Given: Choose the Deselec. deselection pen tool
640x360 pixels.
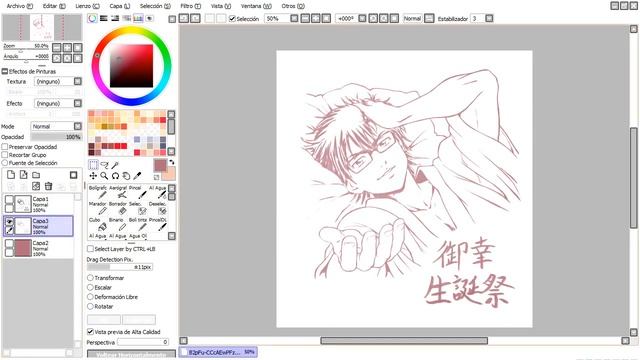Looking at the screenshot, I should point(158,208).
